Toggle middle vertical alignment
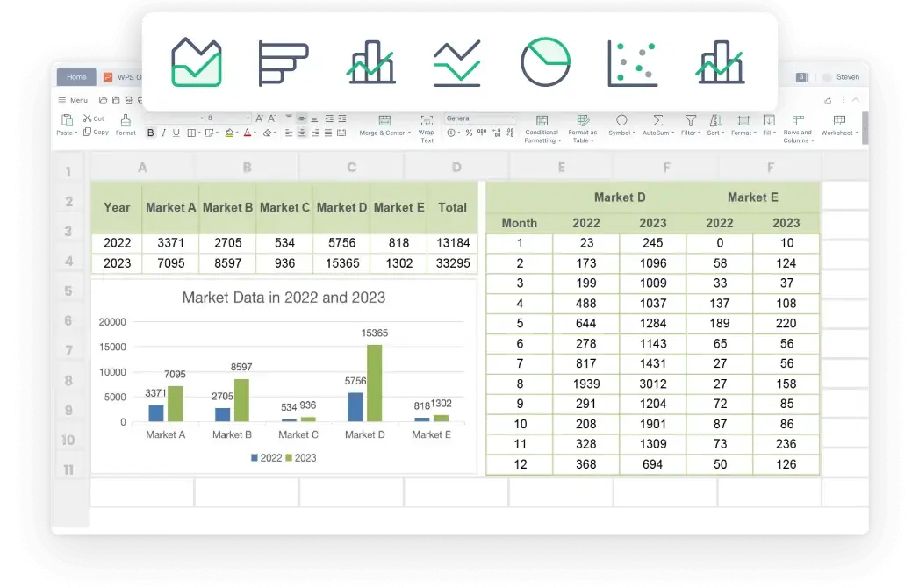Image resolution: width=919 pixels, height=588 pixels. [301, 119]
